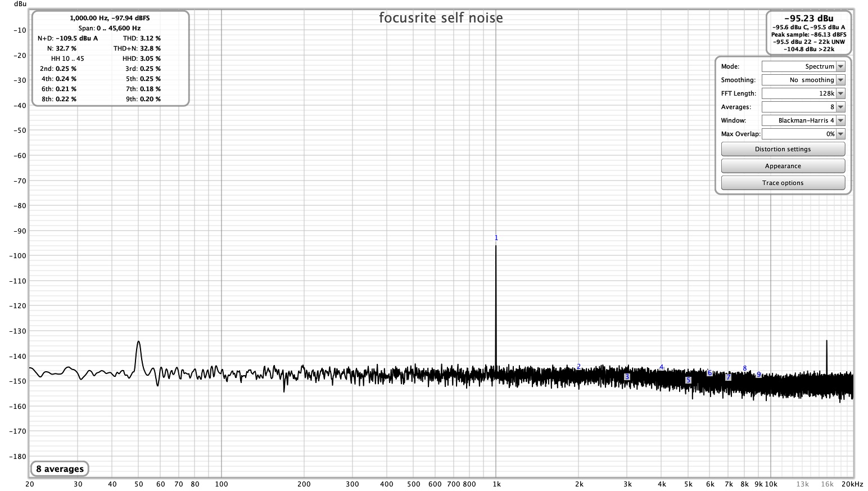
Task: Click the 20kHz frequency axis label
Action: (852, 484)
